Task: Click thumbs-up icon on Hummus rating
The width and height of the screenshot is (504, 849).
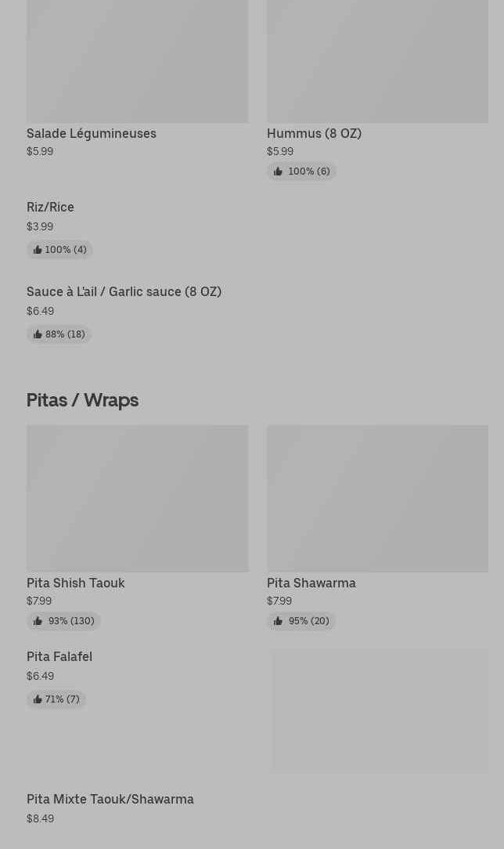Action: 278,172
